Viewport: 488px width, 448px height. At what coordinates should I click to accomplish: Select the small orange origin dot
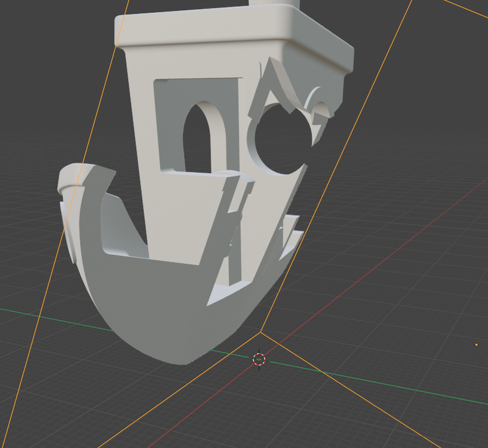476,345
